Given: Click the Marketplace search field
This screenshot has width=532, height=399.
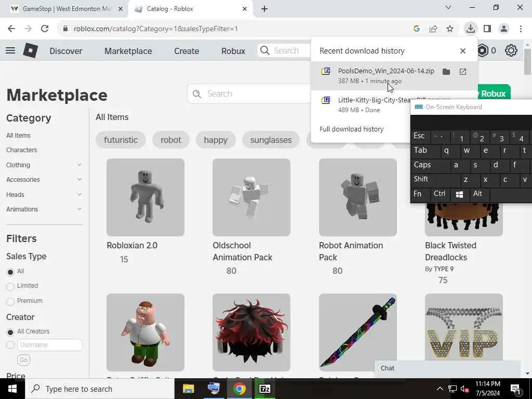Looking at the screenshot, I should (x=249, y=94).
